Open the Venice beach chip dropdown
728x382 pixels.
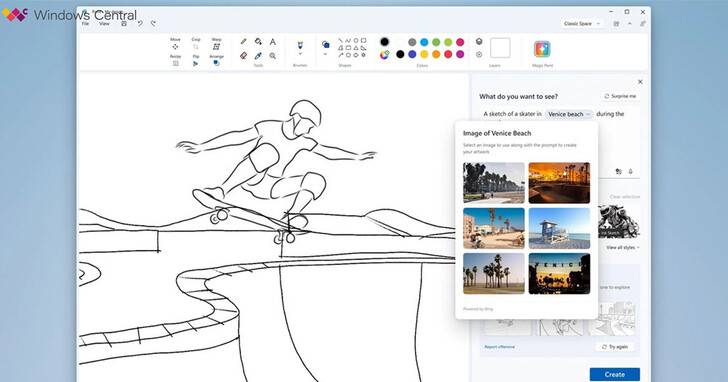pos(569,114)
